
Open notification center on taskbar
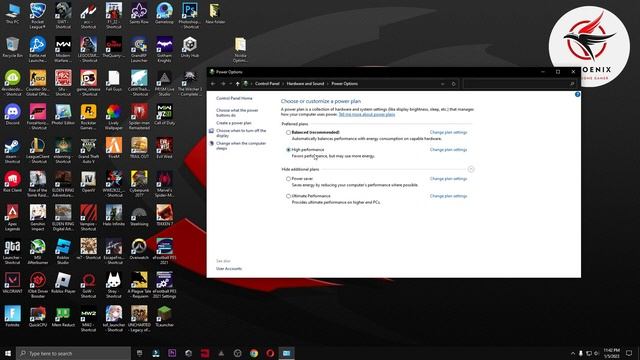point(629,353)
